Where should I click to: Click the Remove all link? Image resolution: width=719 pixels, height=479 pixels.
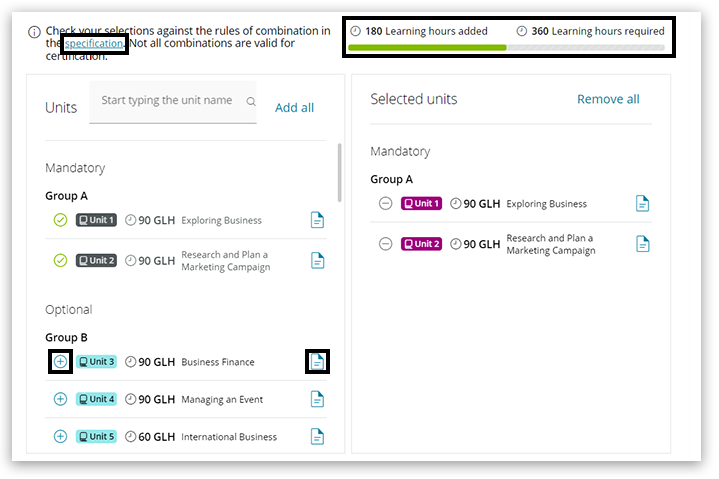coord(608,99)
